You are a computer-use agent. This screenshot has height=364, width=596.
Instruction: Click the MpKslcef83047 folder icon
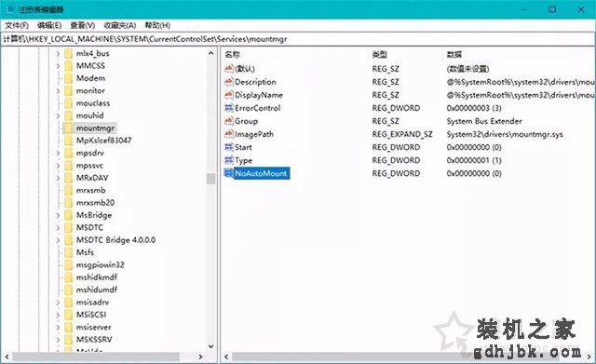[x=68, y=141]
